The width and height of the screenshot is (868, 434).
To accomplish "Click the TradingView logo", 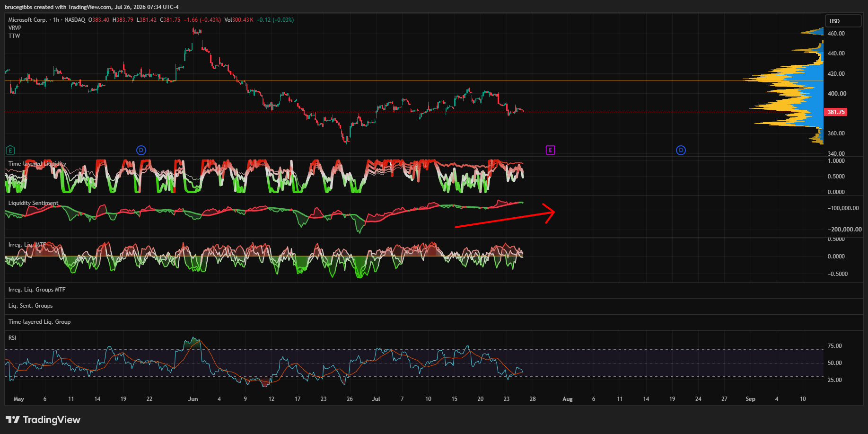I will click(43, 420).
